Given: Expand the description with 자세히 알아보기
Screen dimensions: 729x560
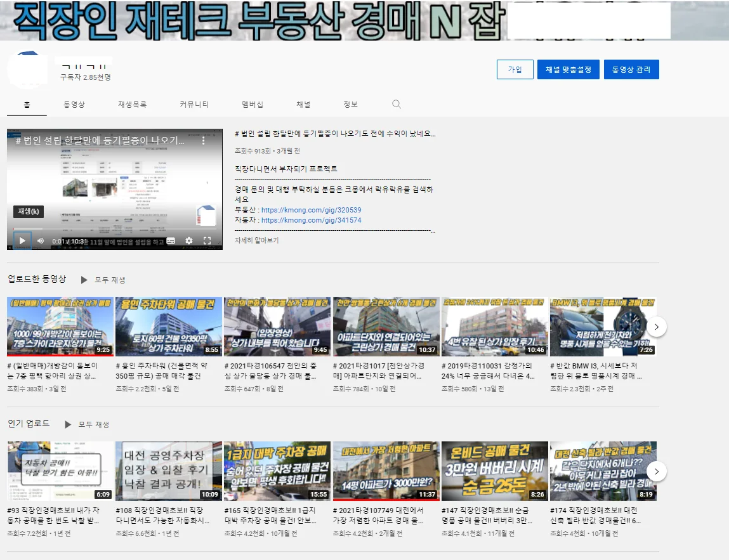Looking at the screenshot, I should [257, 240].
